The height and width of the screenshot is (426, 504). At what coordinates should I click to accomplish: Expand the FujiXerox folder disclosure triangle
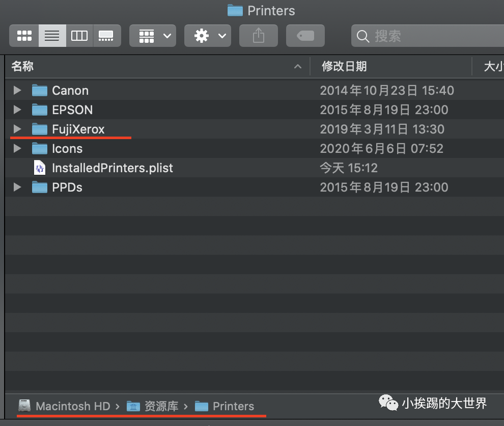[x=17, y=129]
